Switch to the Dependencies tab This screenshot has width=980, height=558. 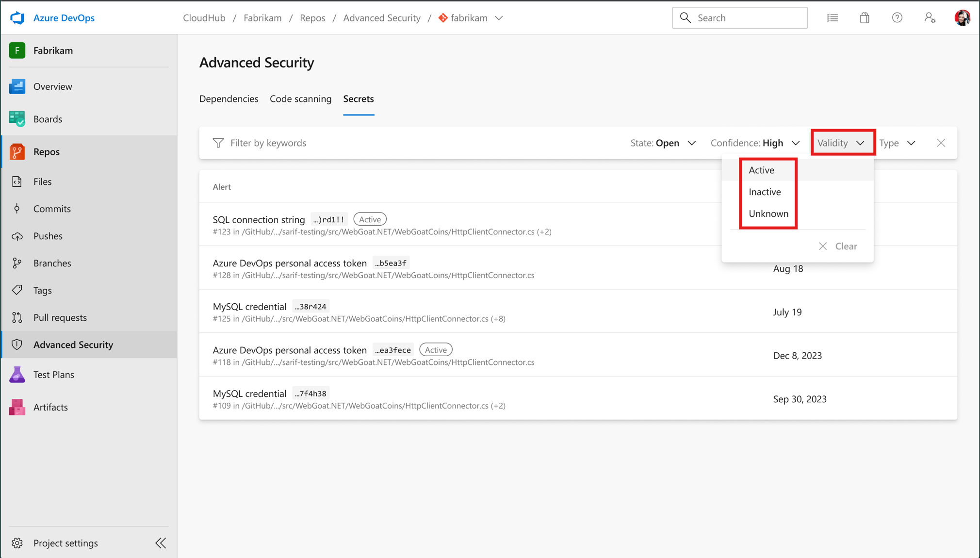(x=229, y=99)
